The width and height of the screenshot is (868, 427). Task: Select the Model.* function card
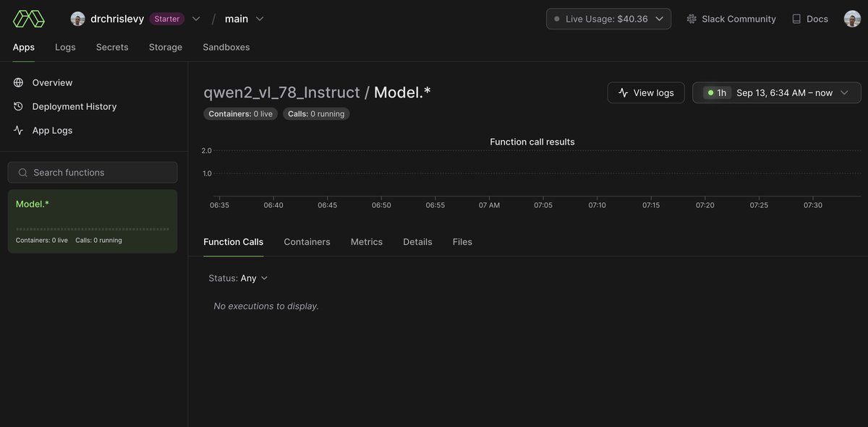[93, 221]
